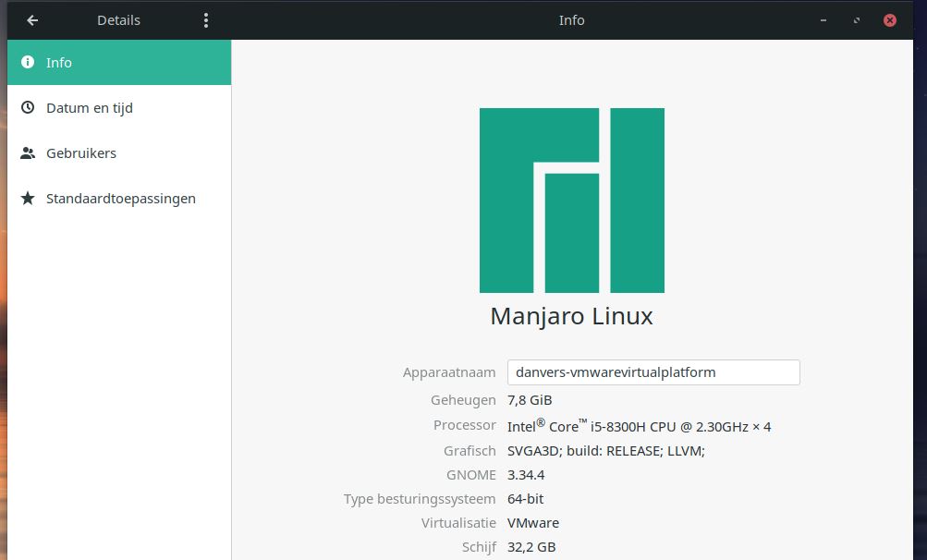Click the Virtualisatie label
Viewport: 927px width, 560px height.
458,523
